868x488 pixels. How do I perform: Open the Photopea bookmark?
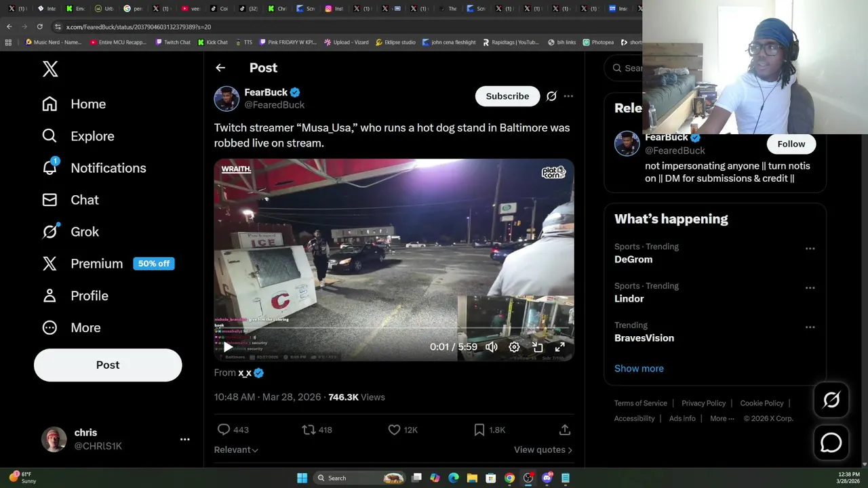[598, 42]
